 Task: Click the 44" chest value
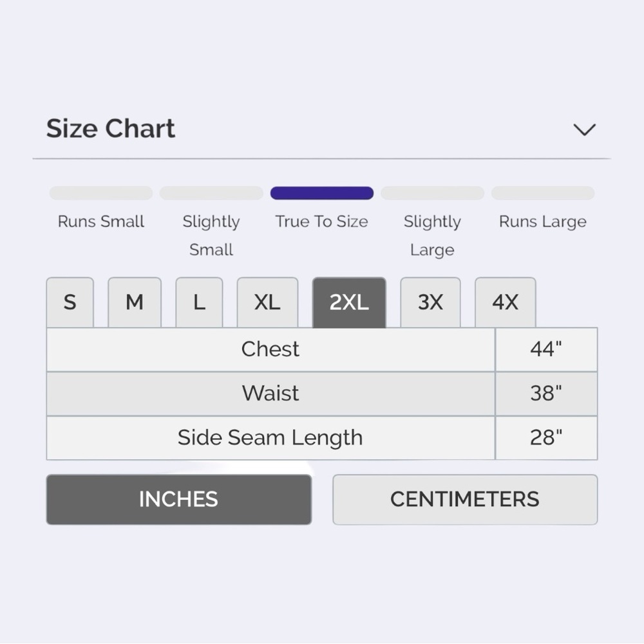(546, 349)
